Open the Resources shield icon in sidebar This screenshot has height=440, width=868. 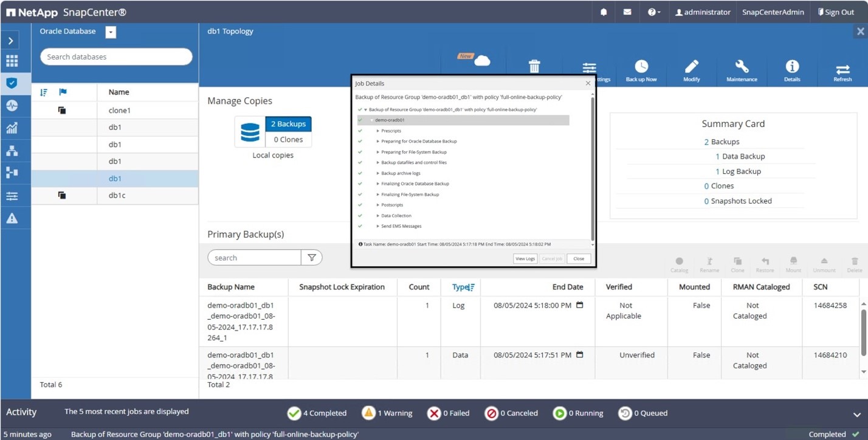(12, 83)
